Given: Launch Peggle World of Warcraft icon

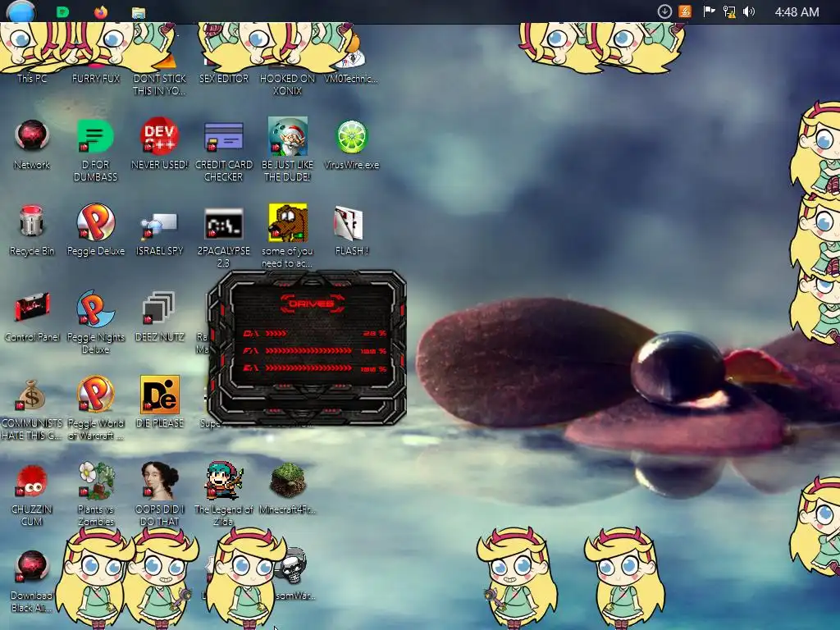Looking at the screenshot, I should point(95,395).
